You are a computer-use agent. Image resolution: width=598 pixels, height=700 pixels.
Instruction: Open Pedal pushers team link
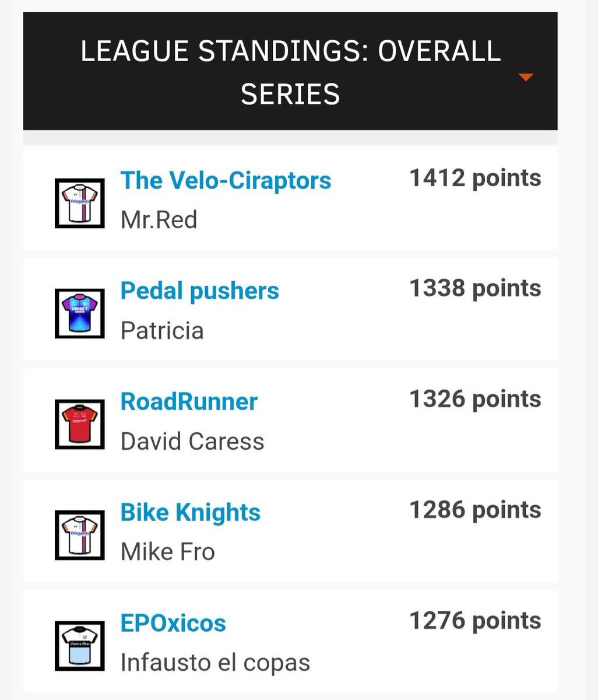pos(199,290)
